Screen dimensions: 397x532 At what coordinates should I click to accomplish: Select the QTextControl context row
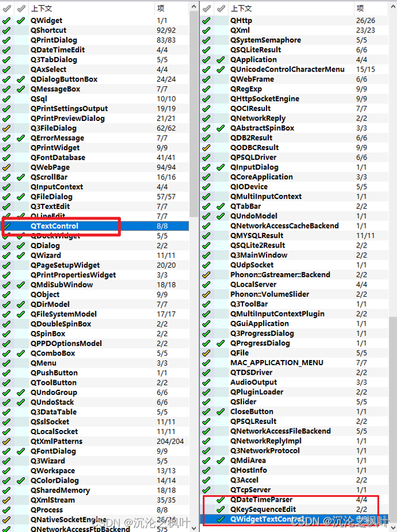(x=95, y=226)
